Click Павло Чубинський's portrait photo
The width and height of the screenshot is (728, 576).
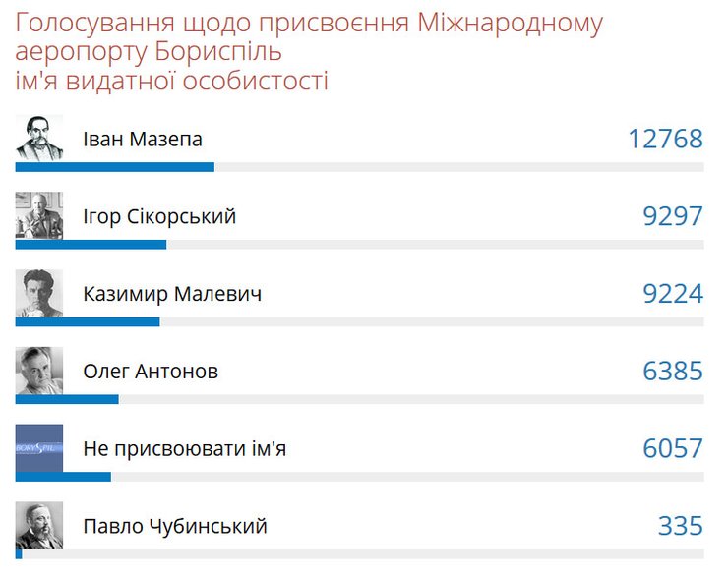(x=39, y=526)
